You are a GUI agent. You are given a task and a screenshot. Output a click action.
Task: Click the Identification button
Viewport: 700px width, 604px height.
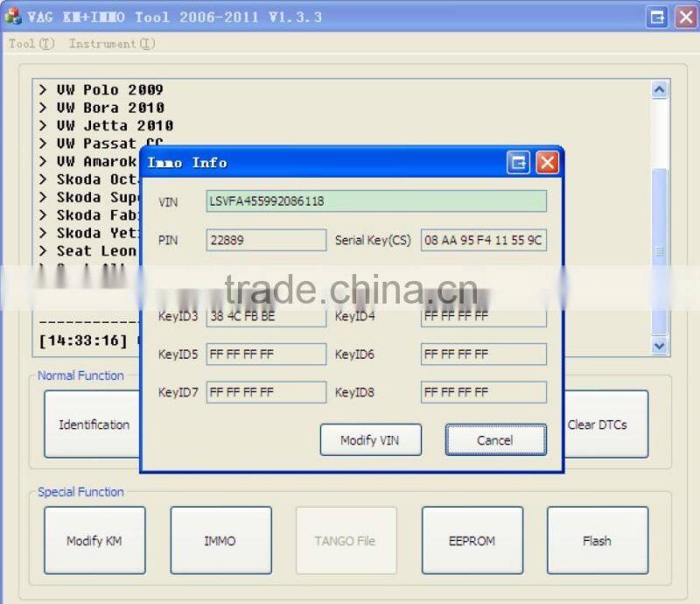click(x=92, y=424)
